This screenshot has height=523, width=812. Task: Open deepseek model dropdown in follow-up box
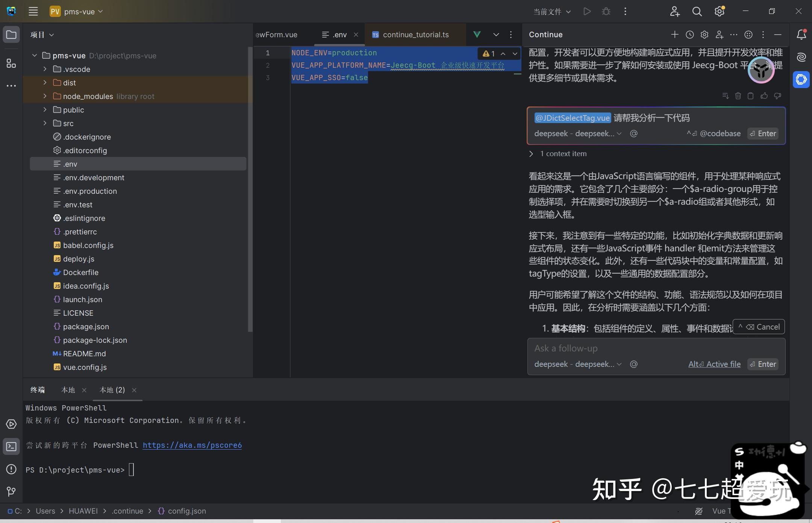tap(578, 364)
